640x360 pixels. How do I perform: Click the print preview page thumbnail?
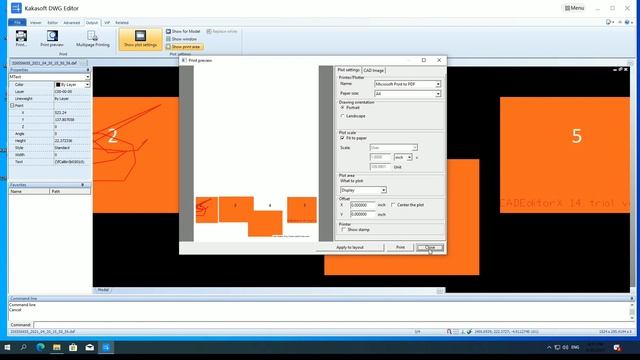click(x=256, y=153)
